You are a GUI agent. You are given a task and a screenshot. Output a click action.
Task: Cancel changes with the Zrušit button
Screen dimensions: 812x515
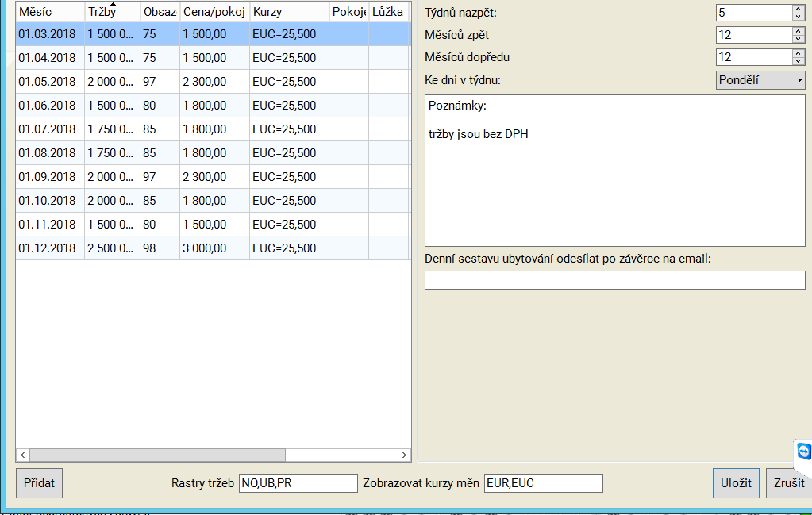pos(787,483)
